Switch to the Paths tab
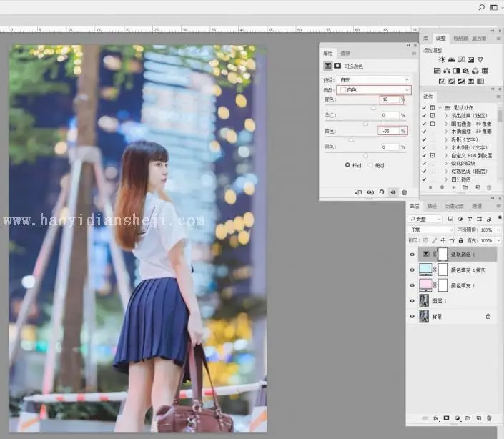 pyautogui.click(x=432, y=206)
